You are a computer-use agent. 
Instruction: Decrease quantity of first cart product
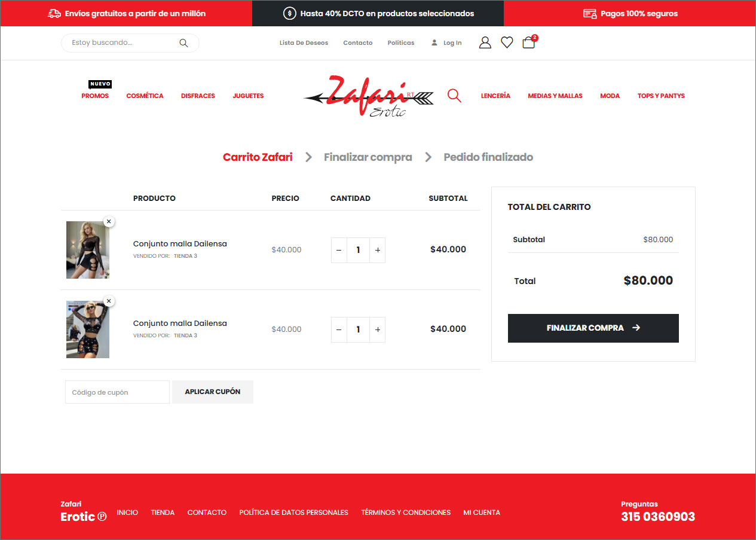pos(339,250)
